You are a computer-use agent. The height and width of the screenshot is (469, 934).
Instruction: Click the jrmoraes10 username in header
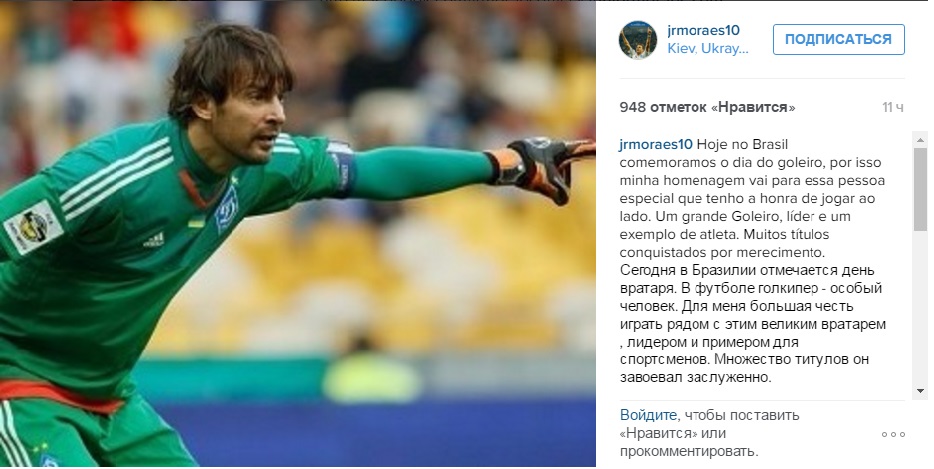[703, 30]
